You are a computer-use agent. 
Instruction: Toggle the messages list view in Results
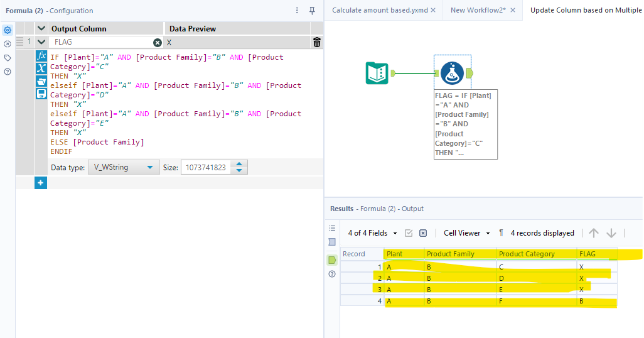tap(332, 228)
